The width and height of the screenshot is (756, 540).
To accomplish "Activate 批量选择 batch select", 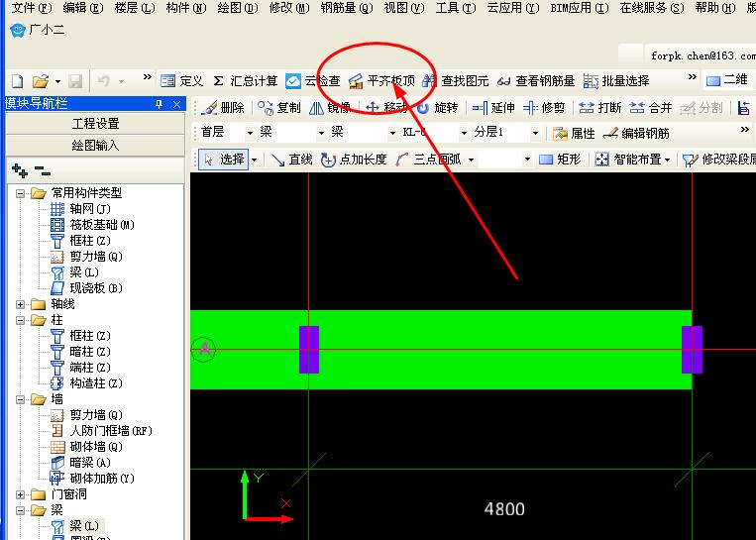I will [x=616, y=81].
